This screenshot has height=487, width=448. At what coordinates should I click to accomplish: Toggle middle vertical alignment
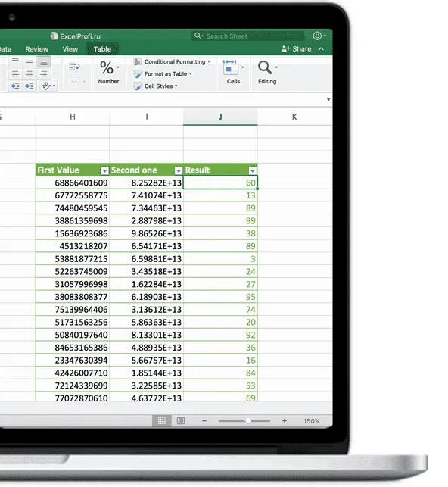[x=30, y=62]
